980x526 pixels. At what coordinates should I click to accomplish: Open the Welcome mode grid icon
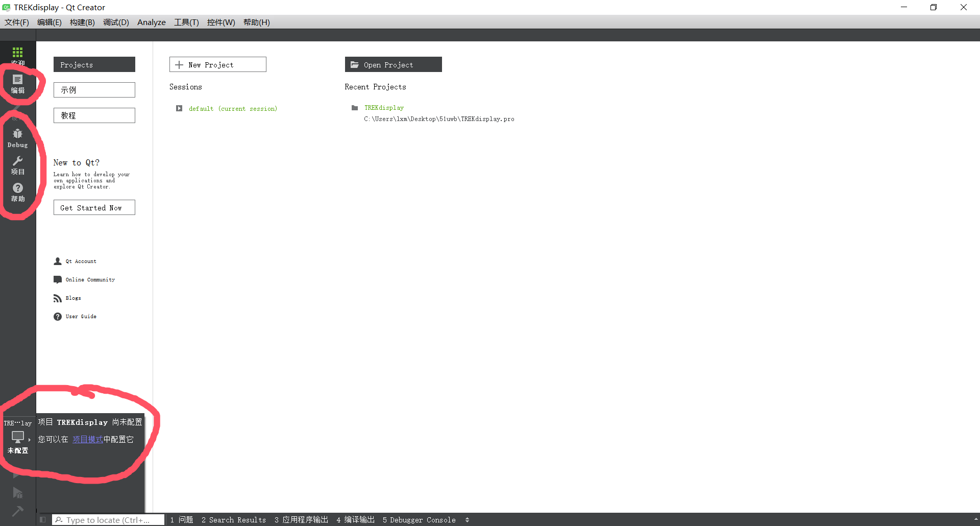17,53
